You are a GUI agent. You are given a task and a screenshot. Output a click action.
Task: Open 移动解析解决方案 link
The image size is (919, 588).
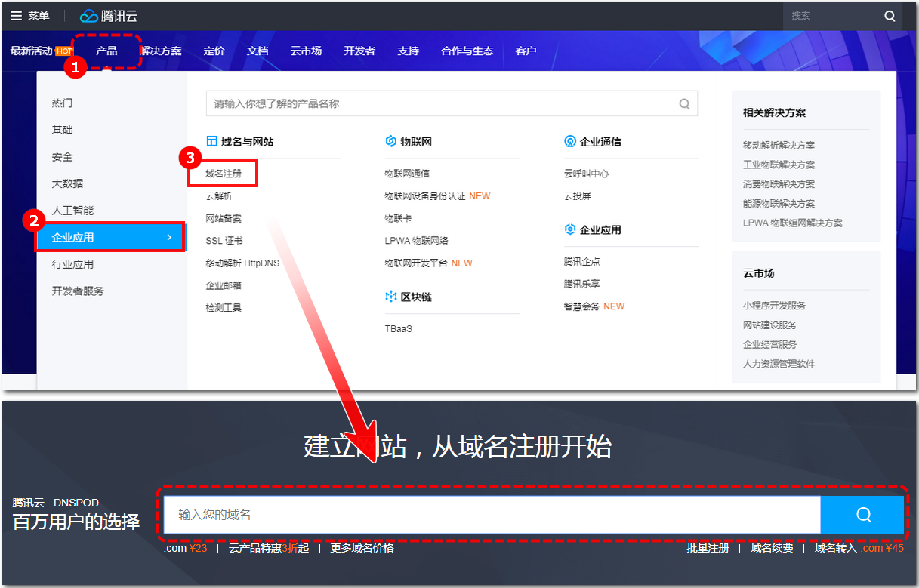779,145
